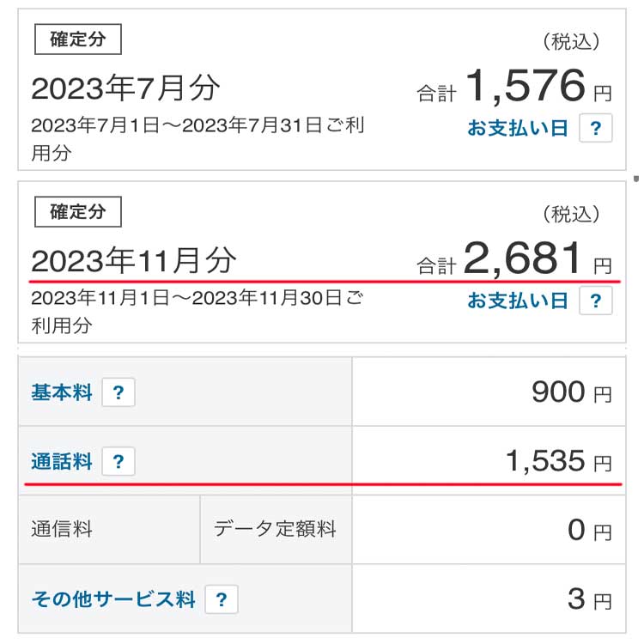Click the help icon beside 通話料
The width and height of the screenshot is (644, 644).
pos(118,461)
